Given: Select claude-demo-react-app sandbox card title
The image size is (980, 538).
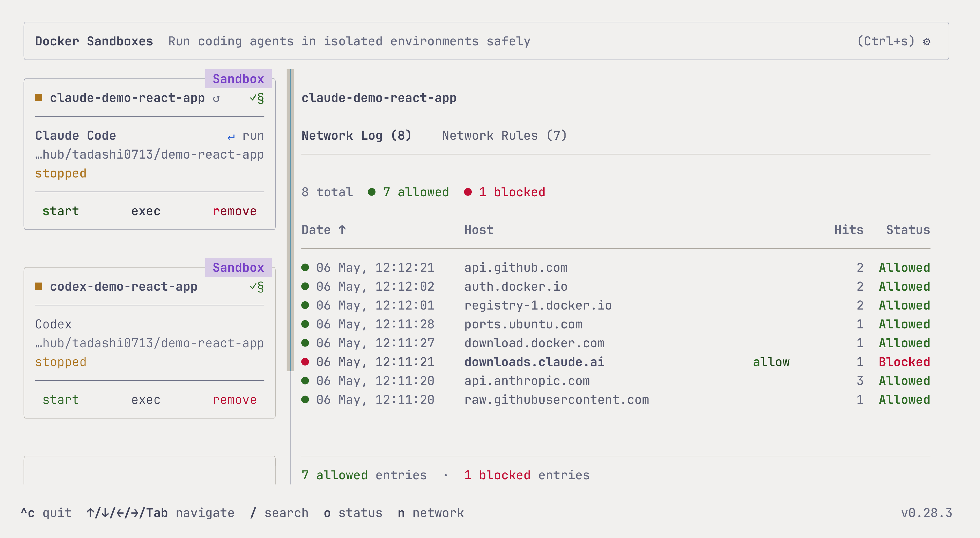Looking at the screenshot, I should pos(127,98).
